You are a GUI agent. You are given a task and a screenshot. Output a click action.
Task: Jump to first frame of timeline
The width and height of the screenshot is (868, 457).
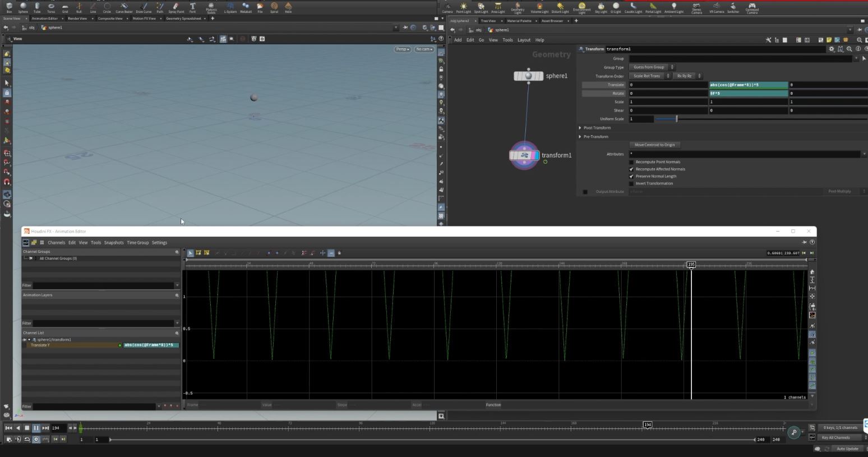8,428
